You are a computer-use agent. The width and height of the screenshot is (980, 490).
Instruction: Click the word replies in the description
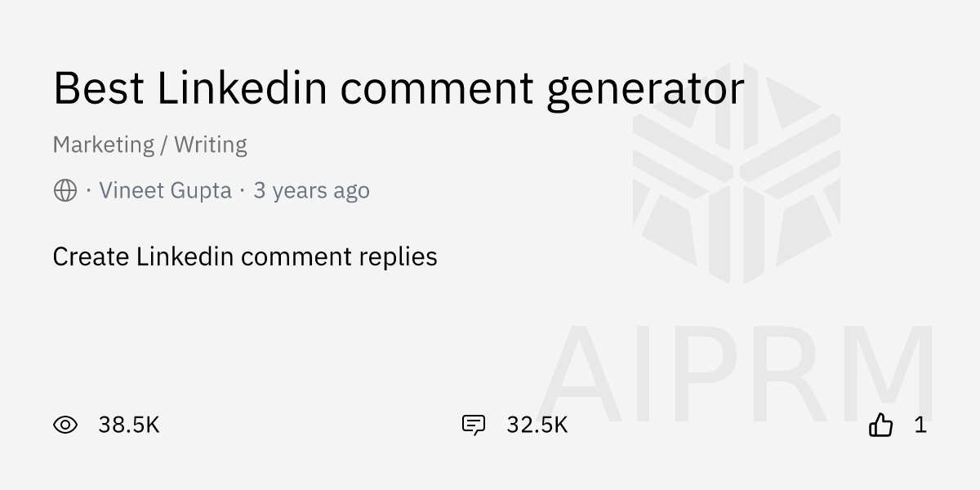click(x=398, y=256)
